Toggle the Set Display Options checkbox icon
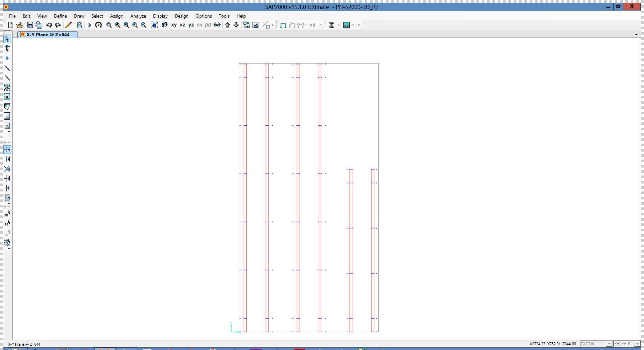The image size is (644, 350). point(255,25)
